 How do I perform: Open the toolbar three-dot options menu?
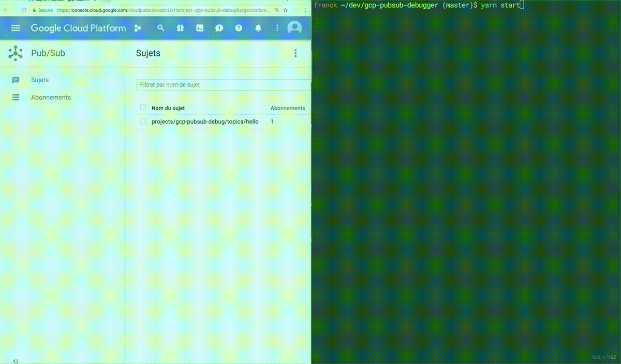click(277, 28)
